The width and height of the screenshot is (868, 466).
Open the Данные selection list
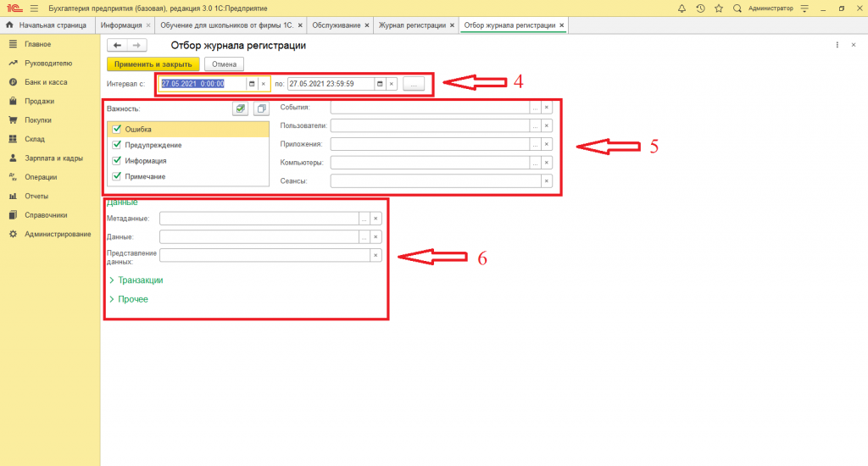[364, 237]
